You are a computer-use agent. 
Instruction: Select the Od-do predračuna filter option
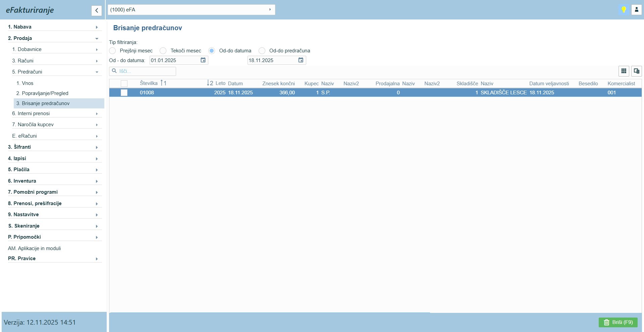click(262, 51)
